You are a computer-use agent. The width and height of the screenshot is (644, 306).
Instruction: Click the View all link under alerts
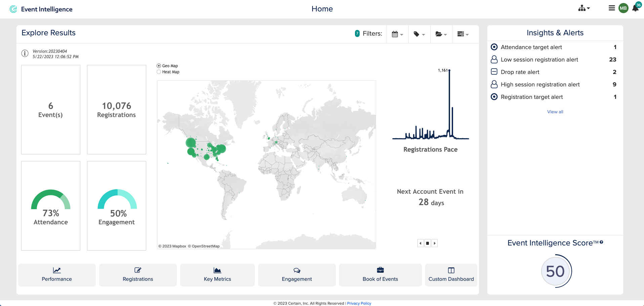(x=555, y=112)
